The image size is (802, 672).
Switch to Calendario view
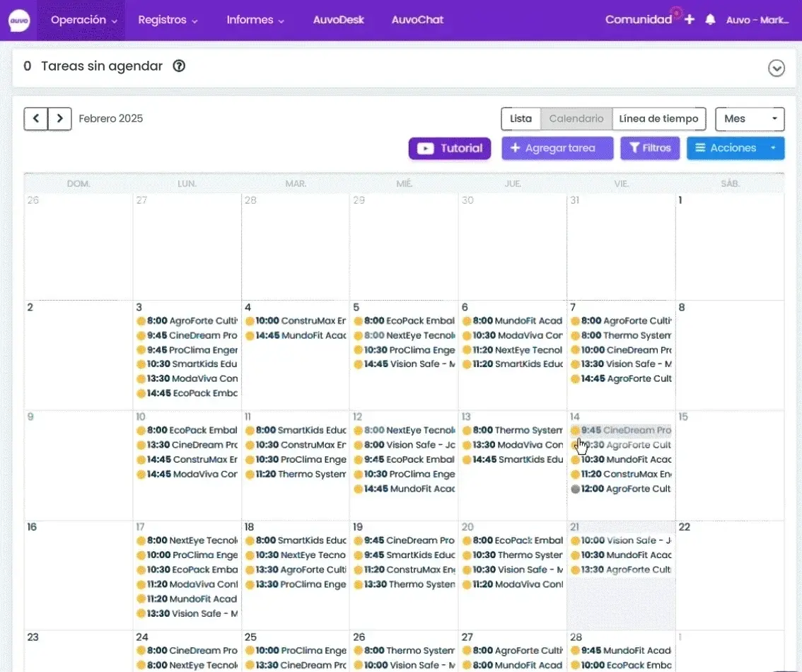[x=576, y=119]
